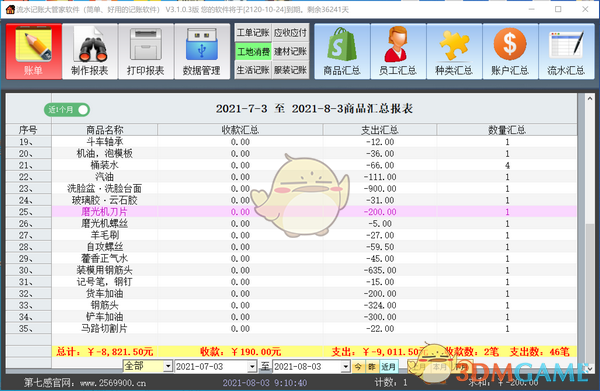The image size is (600, 391).
Task: Select the 羊毛刷 row
Action: click(x=314, y=235)
